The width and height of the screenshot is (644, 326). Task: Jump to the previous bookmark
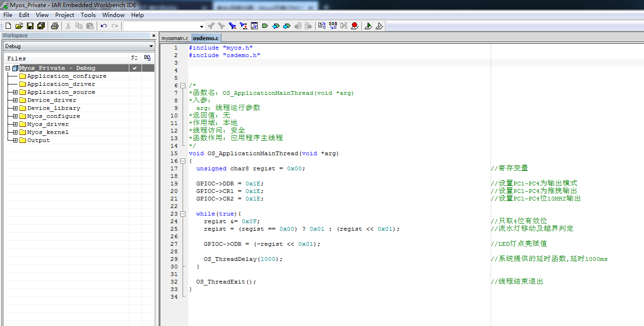coord(276,26)
